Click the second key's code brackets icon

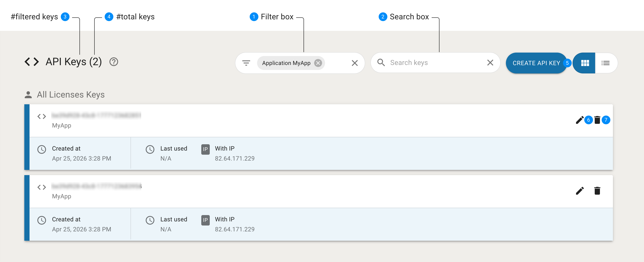[x=42, y=187]
